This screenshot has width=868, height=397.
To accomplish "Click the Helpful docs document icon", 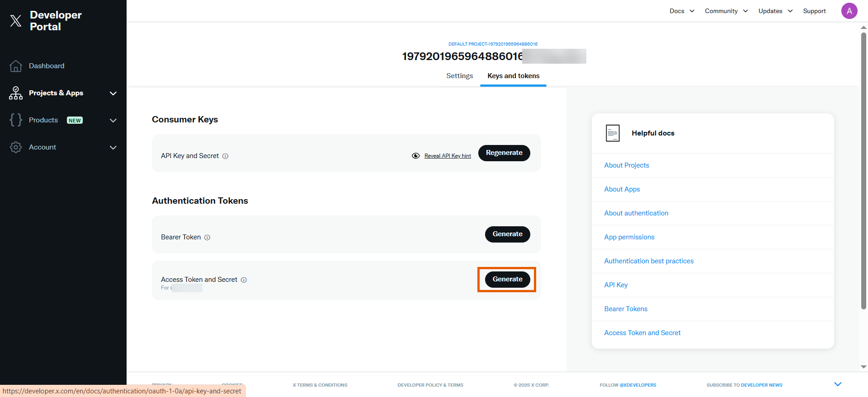I will click(x=613, y=133).
